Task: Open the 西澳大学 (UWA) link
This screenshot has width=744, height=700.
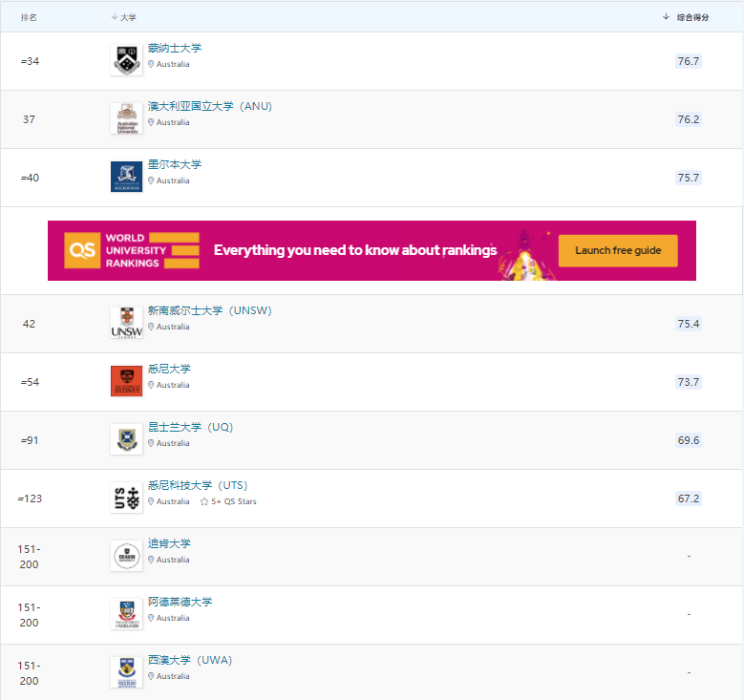Action: pyautogui.click(x=190, y=661)
